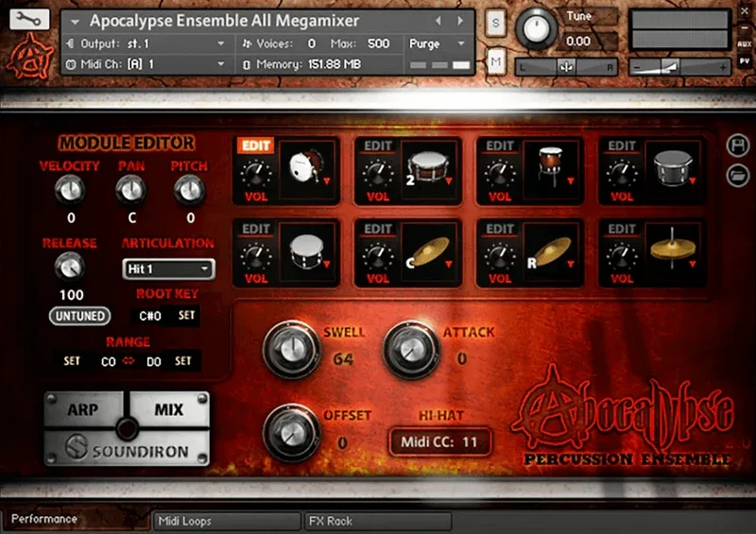Click the Max voices value 500
The width and height of the screenshot is (756, 534).
[379, 43]
